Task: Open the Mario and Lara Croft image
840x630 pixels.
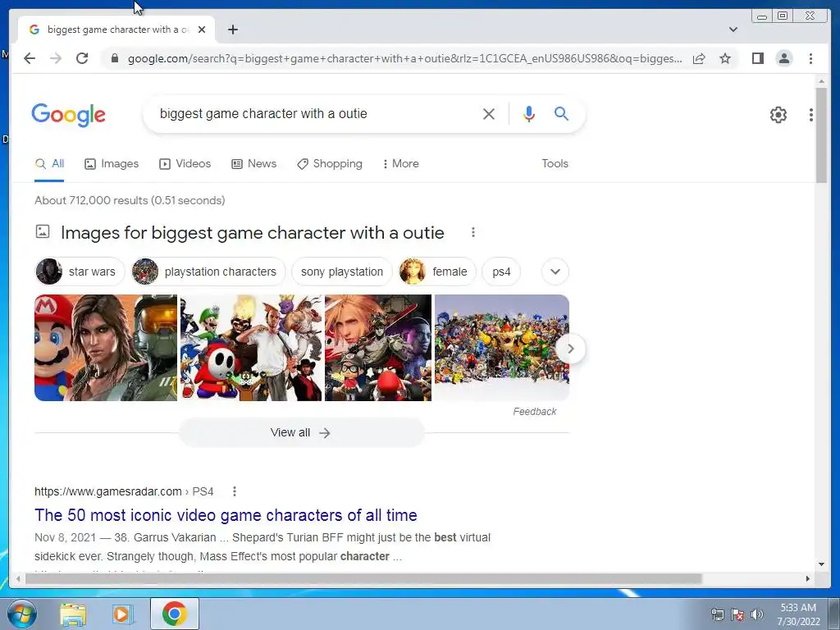Action: 106,348
